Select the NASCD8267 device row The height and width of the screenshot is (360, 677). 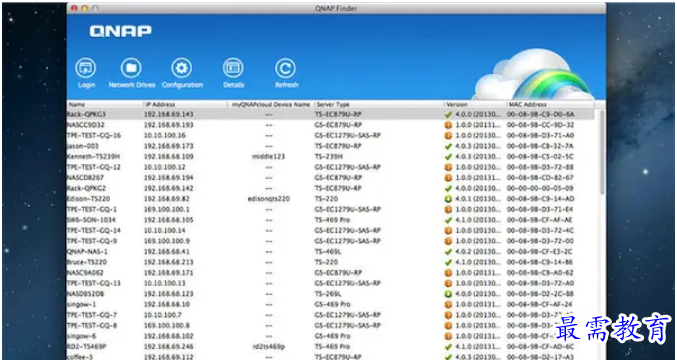pos(331,178)
